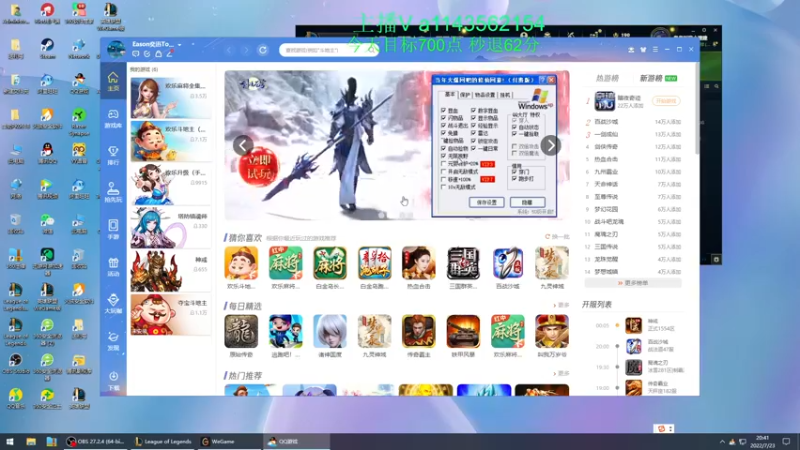
Task: Open 热血合击 icon in 猜你喜欢
Action: (x=418, y=263)
